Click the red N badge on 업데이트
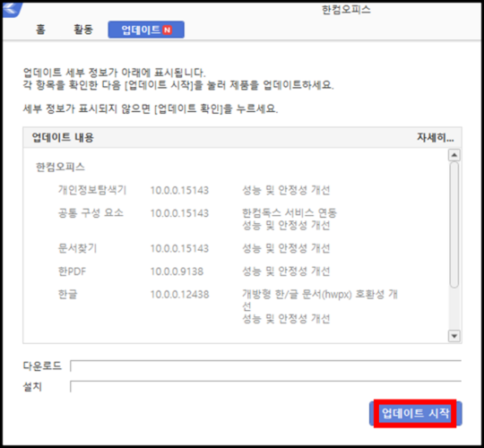The height and width of the screenshot is (448, 484). click(167, 30)
